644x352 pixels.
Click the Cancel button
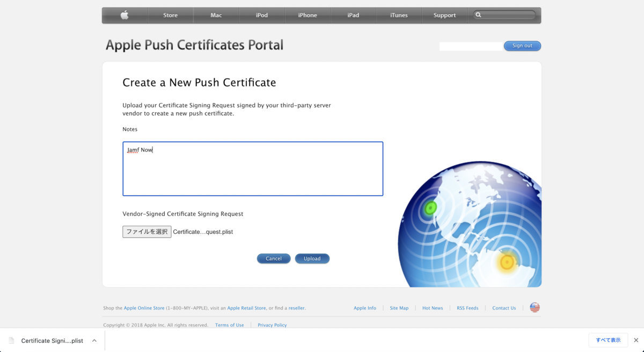274,258
